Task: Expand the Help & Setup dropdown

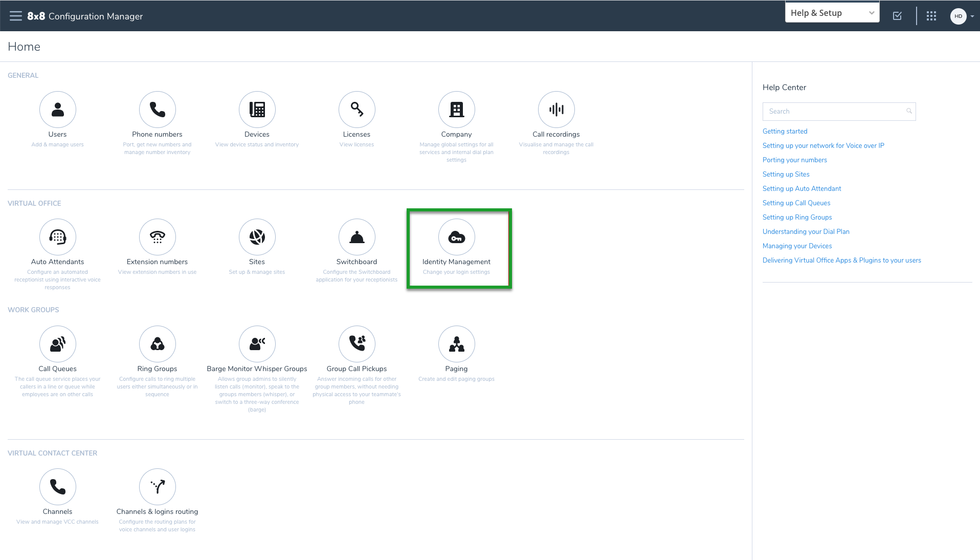Action: pyautogui.click(x=832, y=13)
